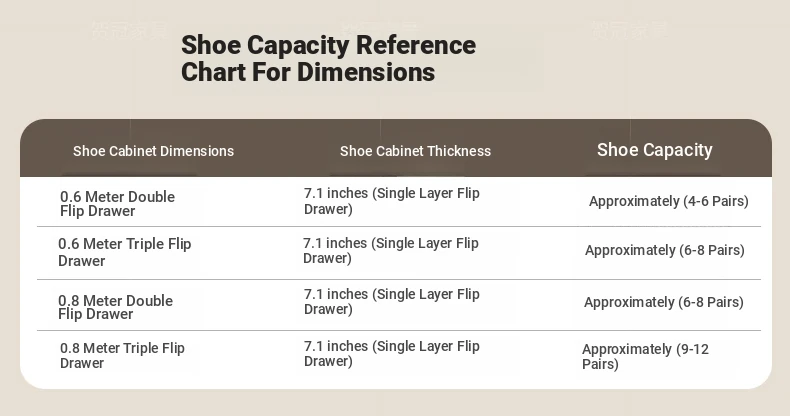This screenshot has height=416, width=790.
Task: Click thickness cell in 0.8 Meter Double row
Action: point(391,301)
